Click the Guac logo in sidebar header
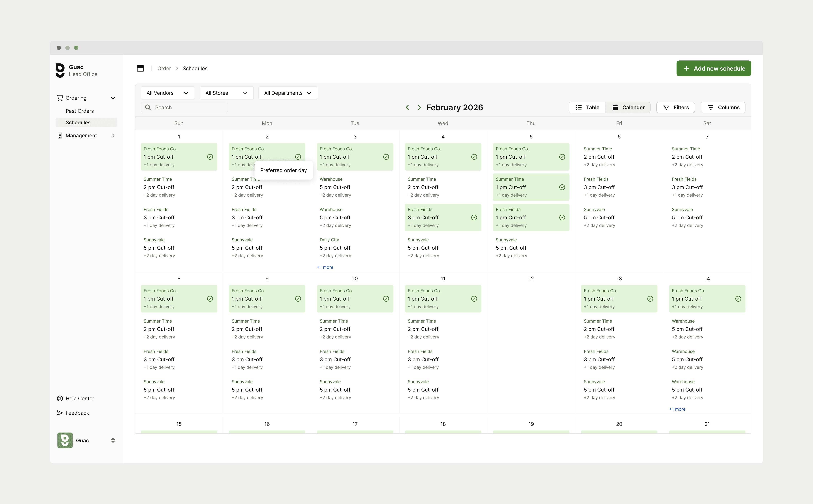 (60, 70)
